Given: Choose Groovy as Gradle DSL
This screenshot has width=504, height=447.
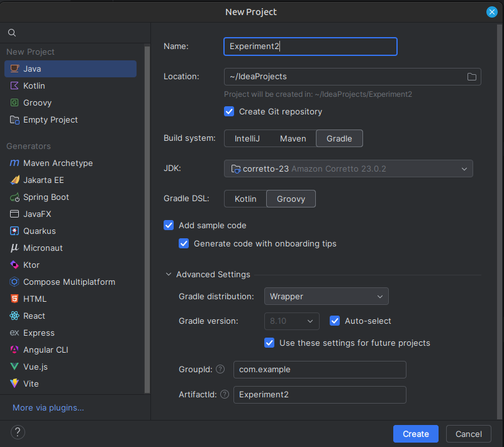Looking at the screenshot, I should coord(291,199).
